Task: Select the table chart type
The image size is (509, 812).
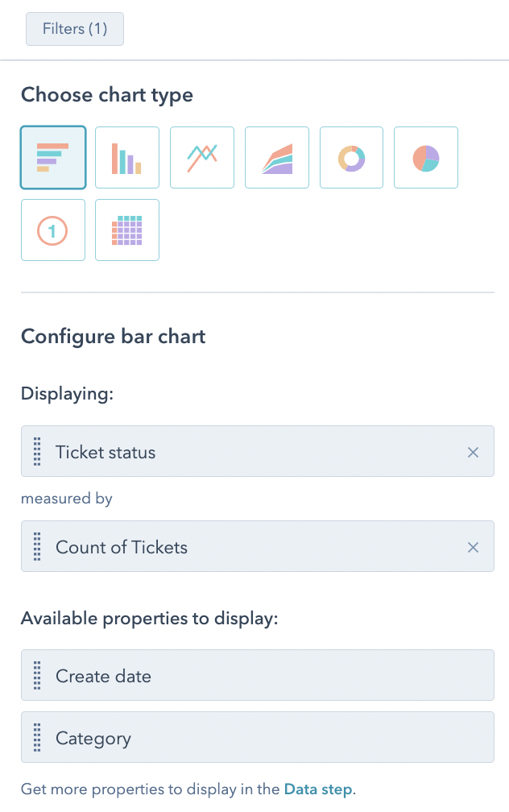Action: 126,230
